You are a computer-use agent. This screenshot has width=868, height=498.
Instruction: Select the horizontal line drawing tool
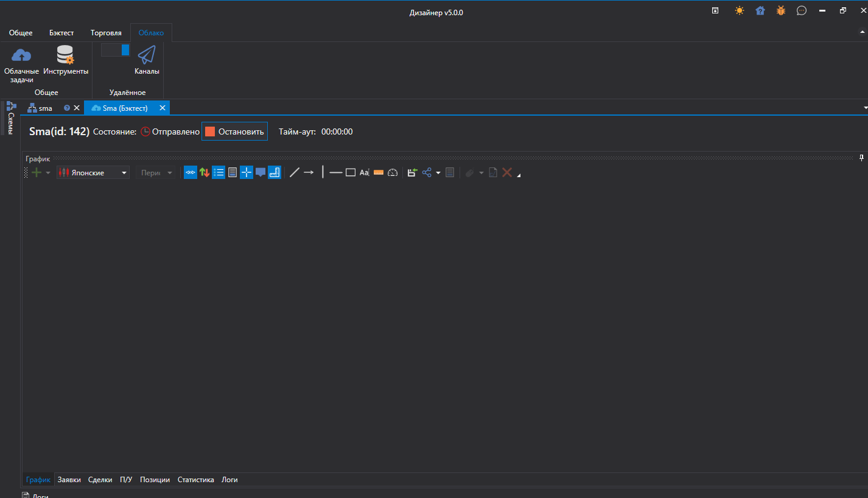(336, 173)
